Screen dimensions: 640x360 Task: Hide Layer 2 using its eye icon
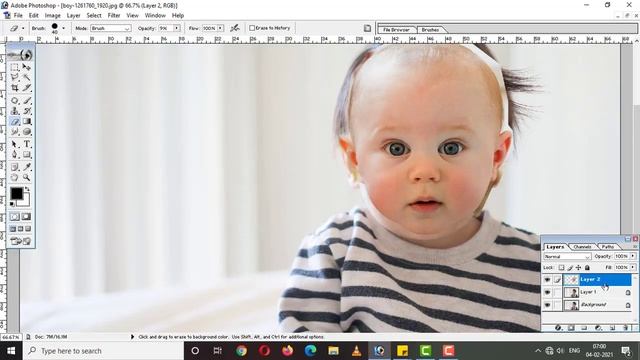tap(547, 280)
